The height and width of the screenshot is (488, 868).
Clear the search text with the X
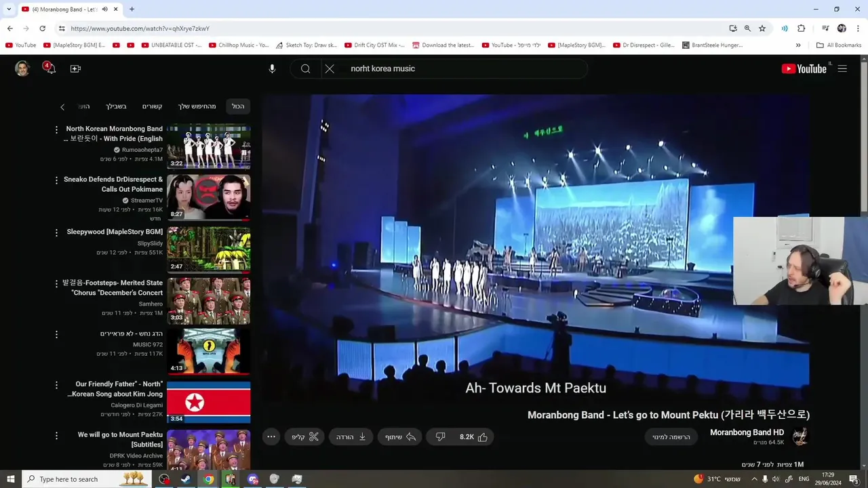click(330, 68)
